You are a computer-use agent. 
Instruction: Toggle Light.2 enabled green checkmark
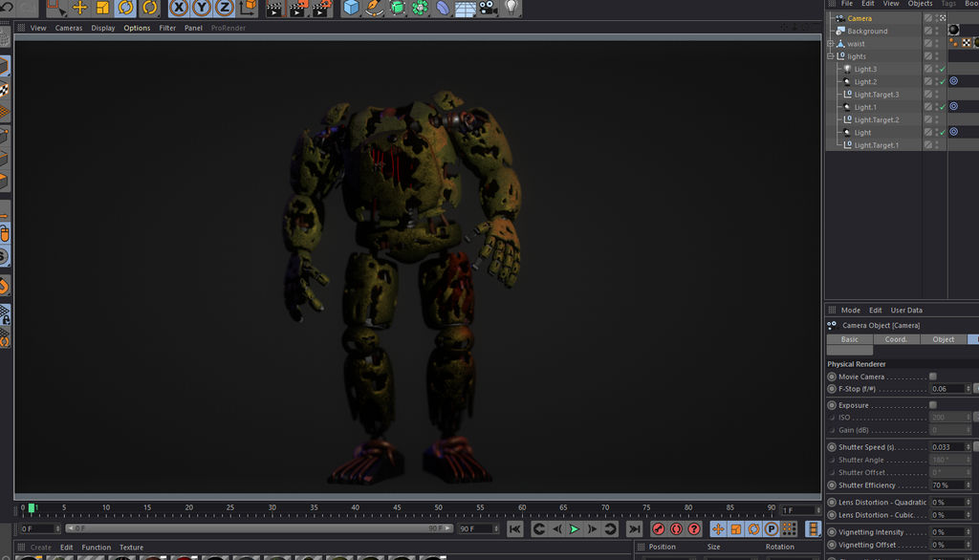[943, 82]
